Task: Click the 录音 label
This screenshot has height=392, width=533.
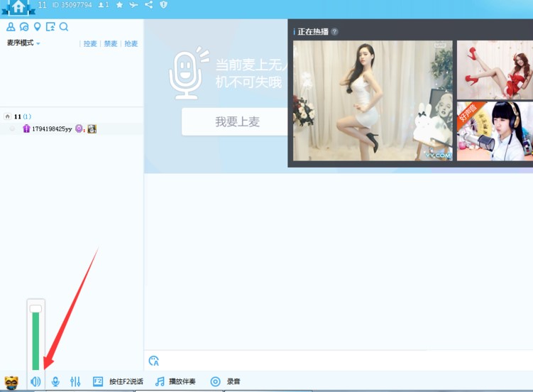Action: click(233, 381)
